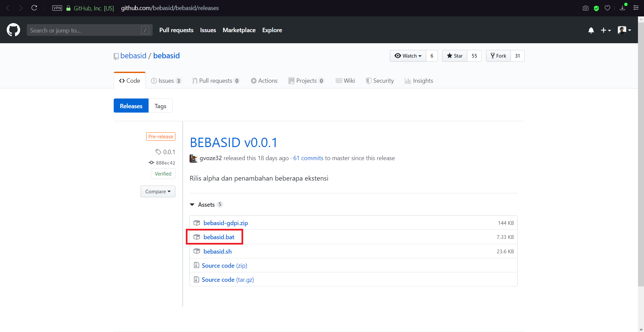Click the file icon beside Source code (zip)
644x332 pixels.
point(197,265)
